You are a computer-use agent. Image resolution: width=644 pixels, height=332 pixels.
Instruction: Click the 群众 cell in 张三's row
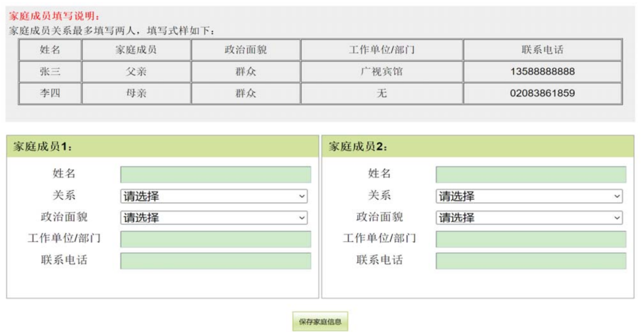tap(246, 72)
